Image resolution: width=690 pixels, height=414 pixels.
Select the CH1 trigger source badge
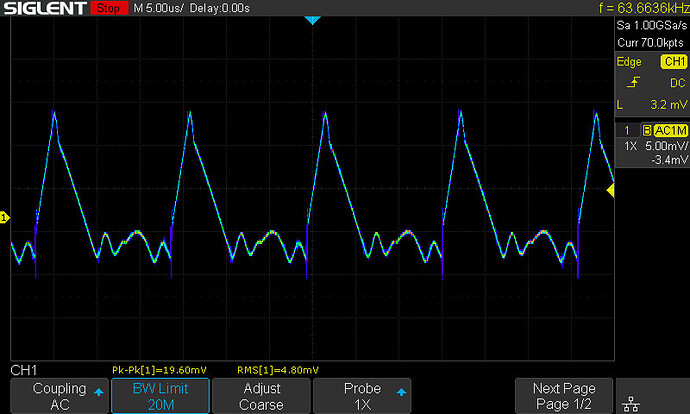click(x=674, y=62)
